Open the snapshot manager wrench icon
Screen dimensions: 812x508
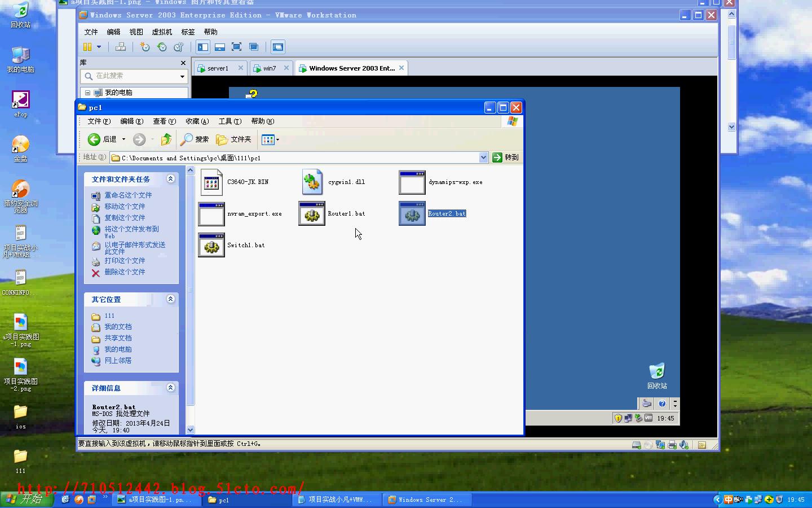(179, 47)
